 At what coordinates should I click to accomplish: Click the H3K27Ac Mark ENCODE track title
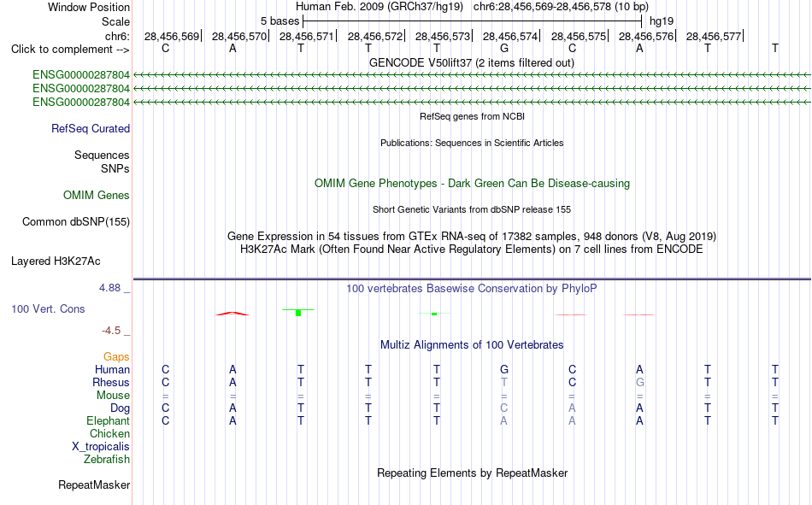[x=471, y=250]
